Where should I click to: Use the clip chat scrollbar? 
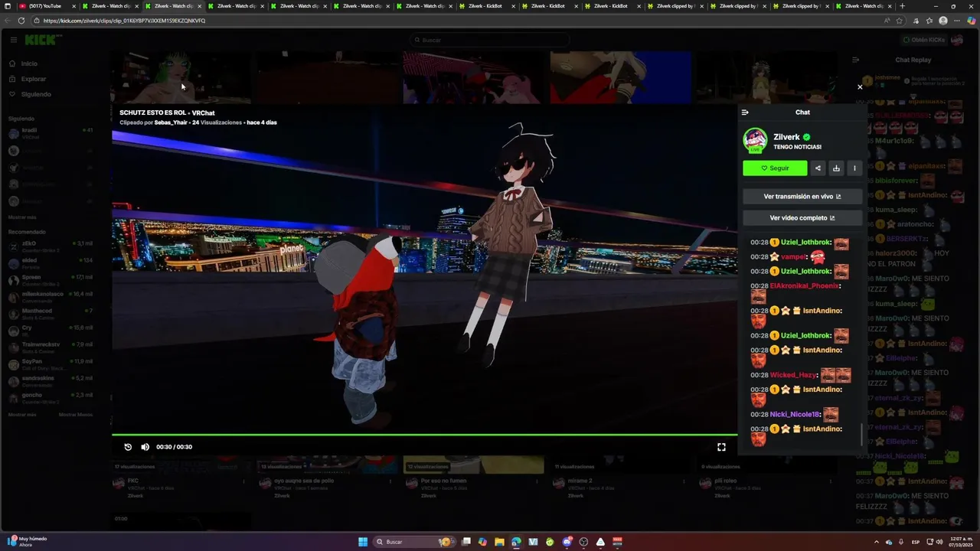pyautogui.click(x=862, y=435)
